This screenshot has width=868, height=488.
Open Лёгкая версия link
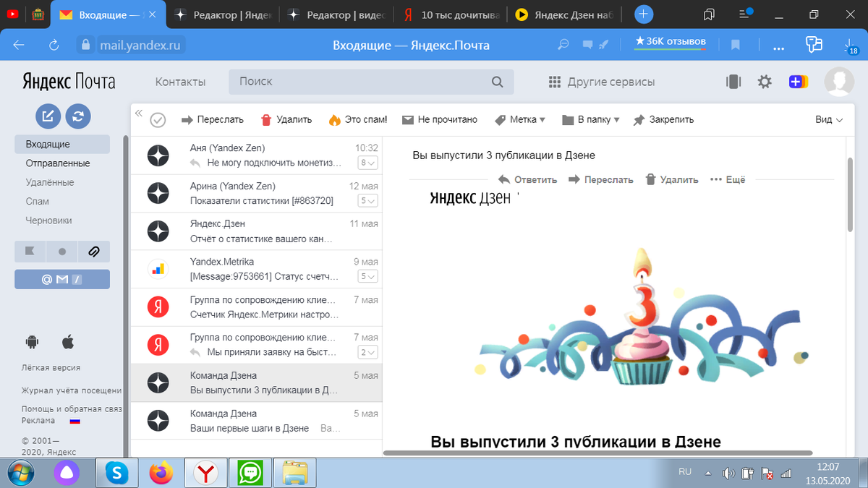coord(51,367)
